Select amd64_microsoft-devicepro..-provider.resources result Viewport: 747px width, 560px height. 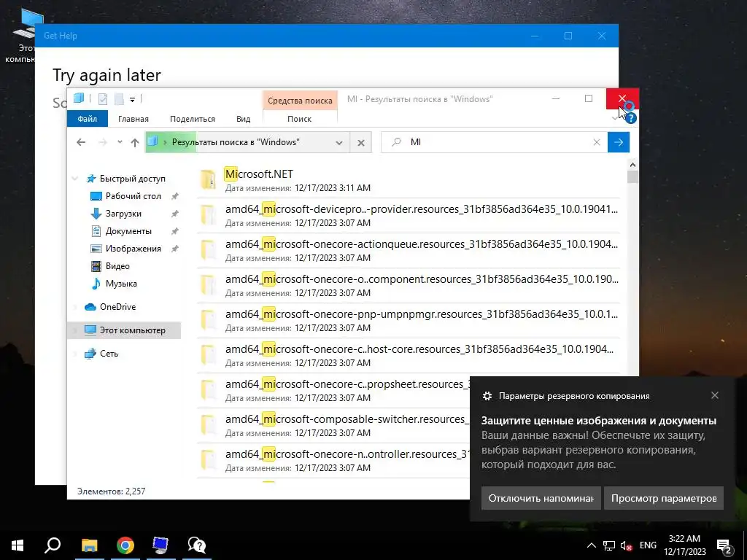409,216
